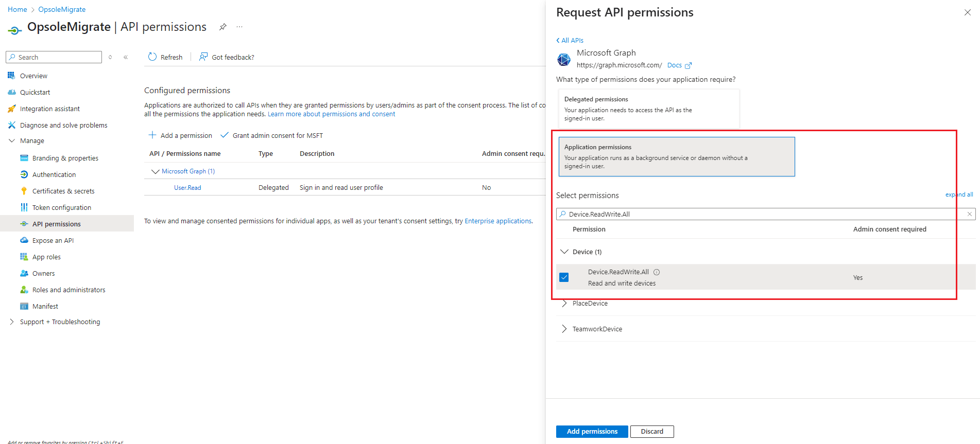
Task: Click the Discard button
Action: tap(652, 432)
